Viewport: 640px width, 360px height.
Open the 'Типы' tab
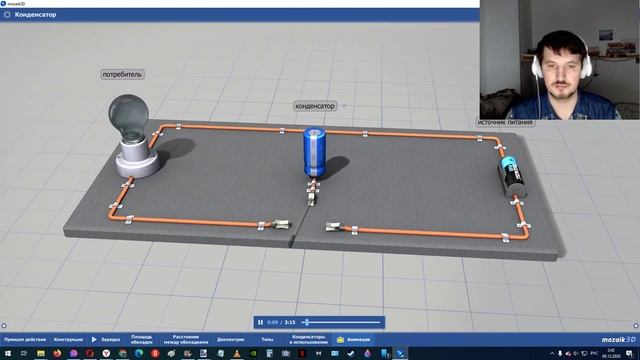(267, 340)
